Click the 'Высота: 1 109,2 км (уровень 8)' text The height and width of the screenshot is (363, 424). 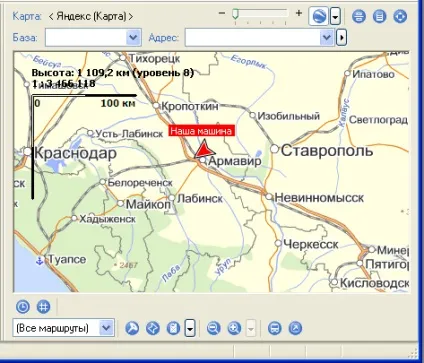[112, 73]
